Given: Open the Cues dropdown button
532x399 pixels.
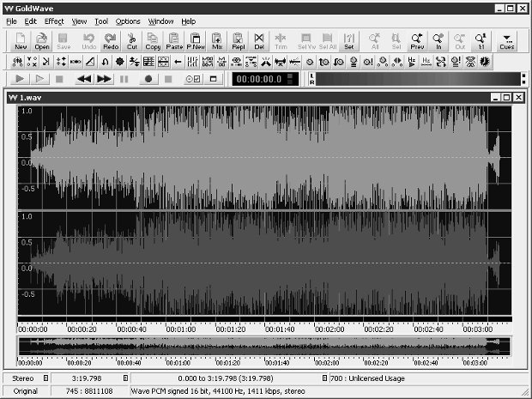Looking at the screenshot, I should (506, 41).
